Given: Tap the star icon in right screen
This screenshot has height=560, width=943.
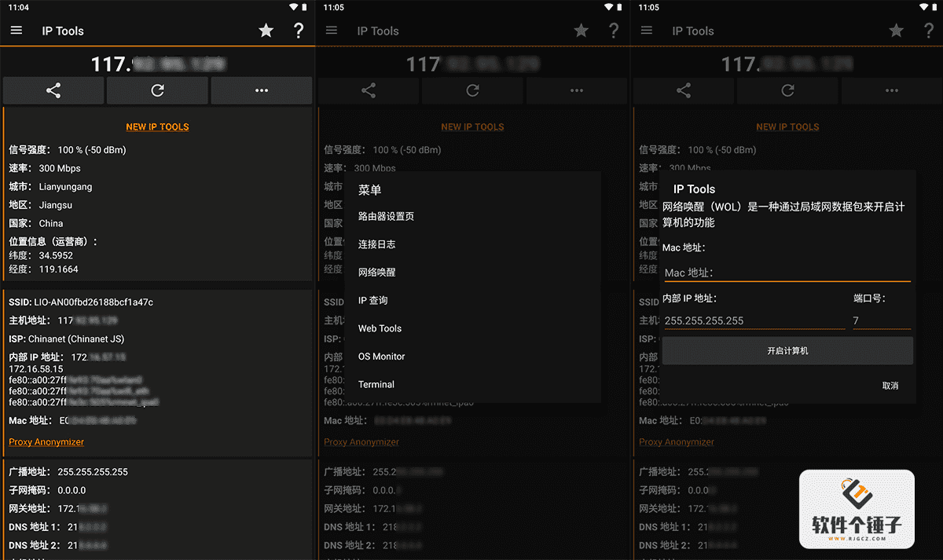Looking at the screenshot, I should click(897, 31).
